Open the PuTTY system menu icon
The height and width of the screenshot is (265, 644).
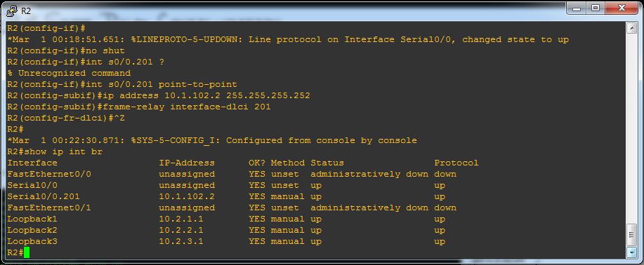click(x=13, y=11)
